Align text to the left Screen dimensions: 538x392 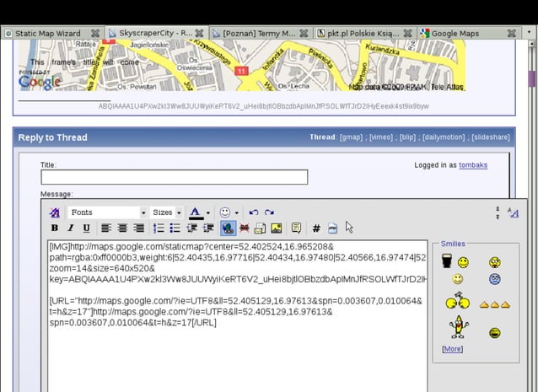click(106, 228)
